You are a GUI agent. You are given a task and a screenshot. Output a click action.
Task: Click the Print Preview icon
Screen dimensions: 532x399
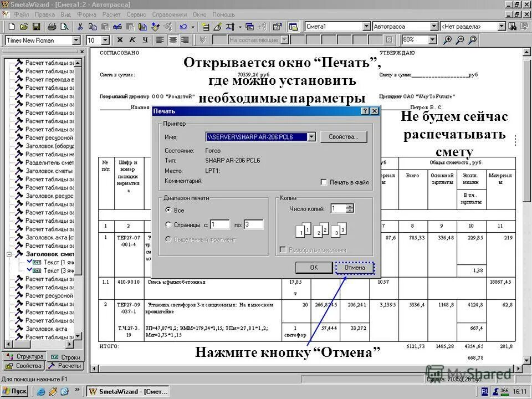[65, 26]
